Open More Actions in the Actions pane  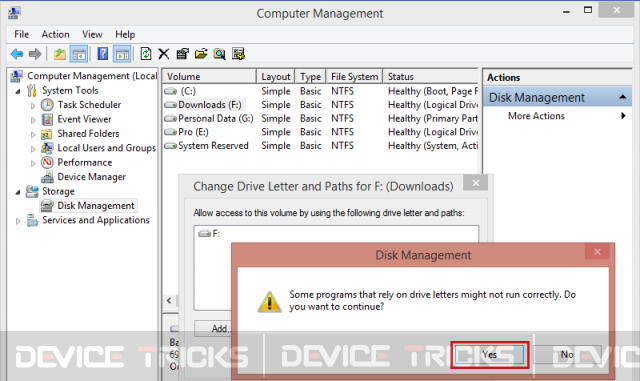536,116
